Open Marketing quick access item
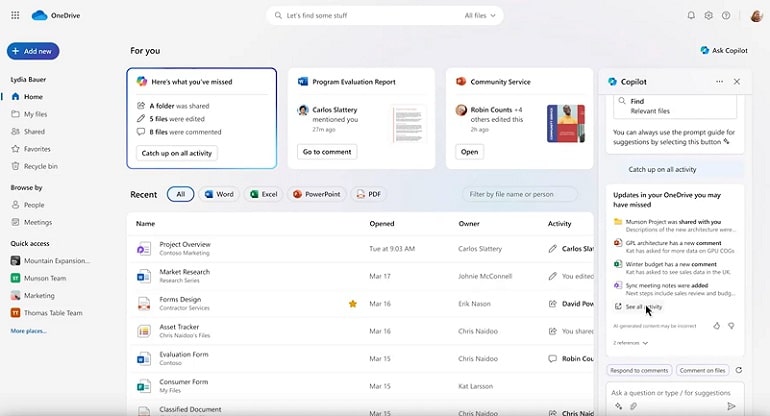Image resolution: width=770 pixels, height=416 pixels. [32, 296]
